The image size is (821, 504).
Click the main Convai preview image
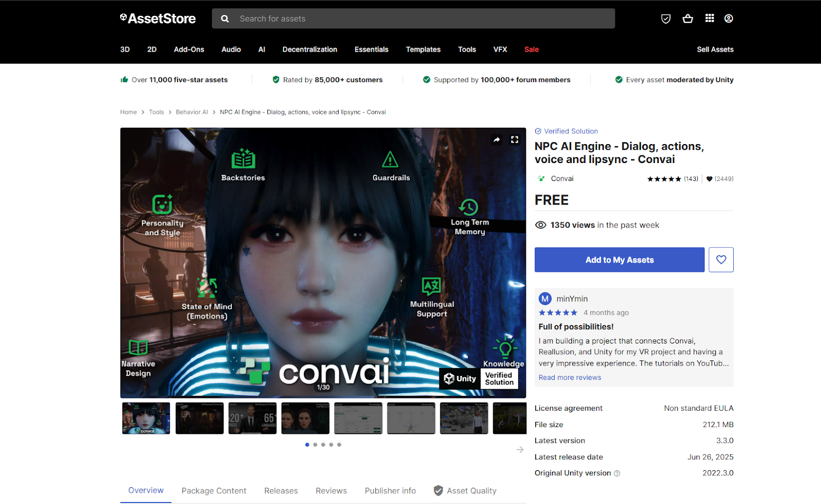[x=323, y=263]
